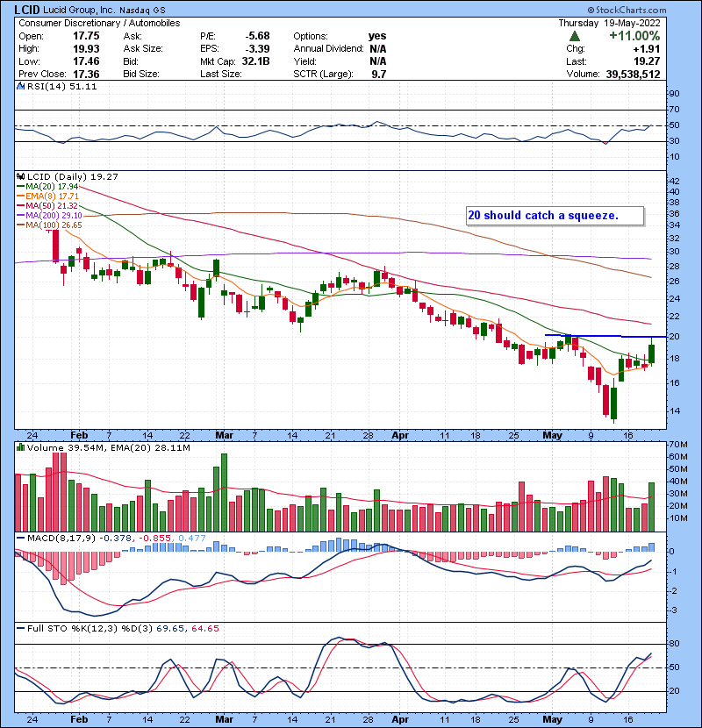Click the MACD signal value -0.855
702x728 pixels.
(x=154, y=539)
